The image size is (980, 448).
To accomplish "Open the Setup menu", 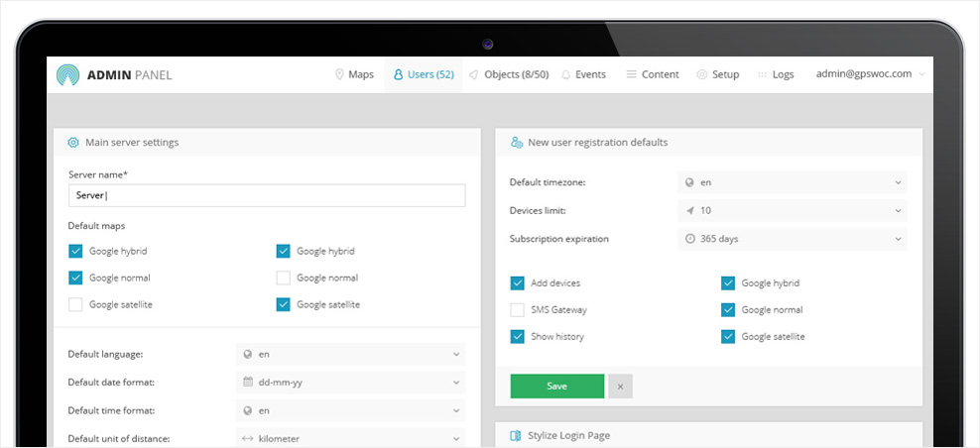I will click(x=717, y=75).
